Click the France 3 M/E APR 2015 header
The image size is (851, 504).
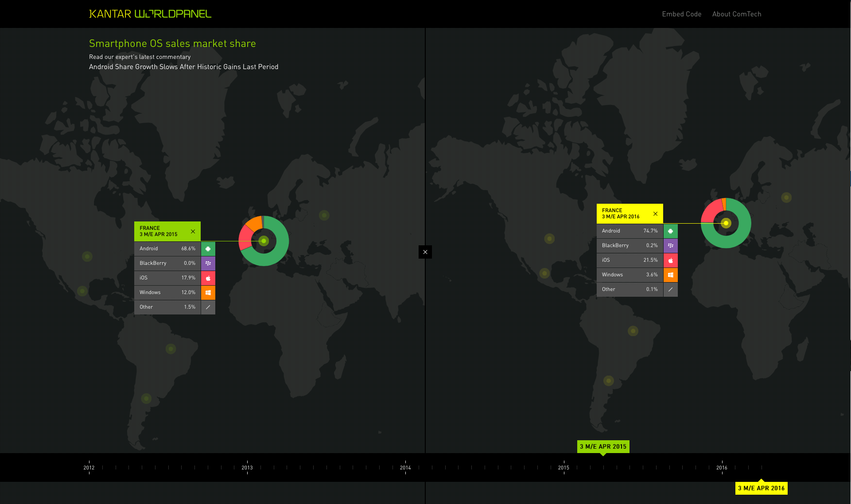click(167, 231)
